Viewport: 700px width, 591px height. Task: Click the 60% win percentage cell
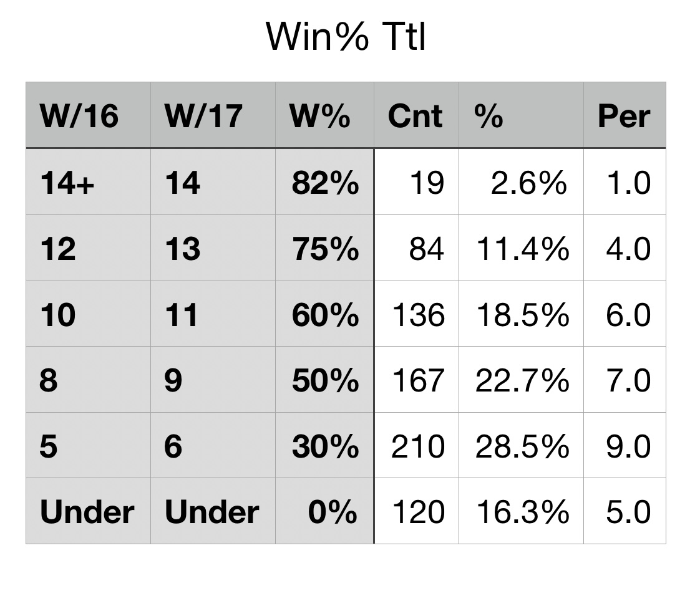[x=325, y=315]
